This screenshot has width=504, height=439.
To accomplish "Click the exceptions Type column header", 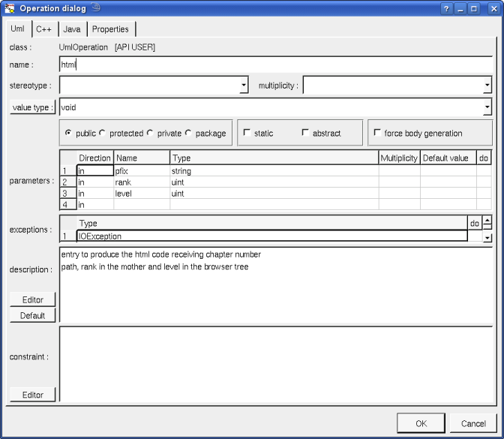I will tap(272, 223).
